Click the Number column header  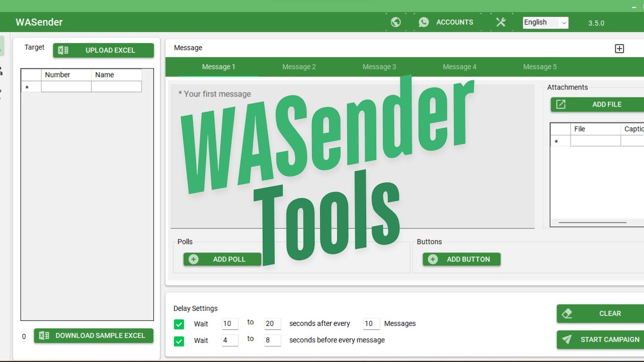click(66, 75)
